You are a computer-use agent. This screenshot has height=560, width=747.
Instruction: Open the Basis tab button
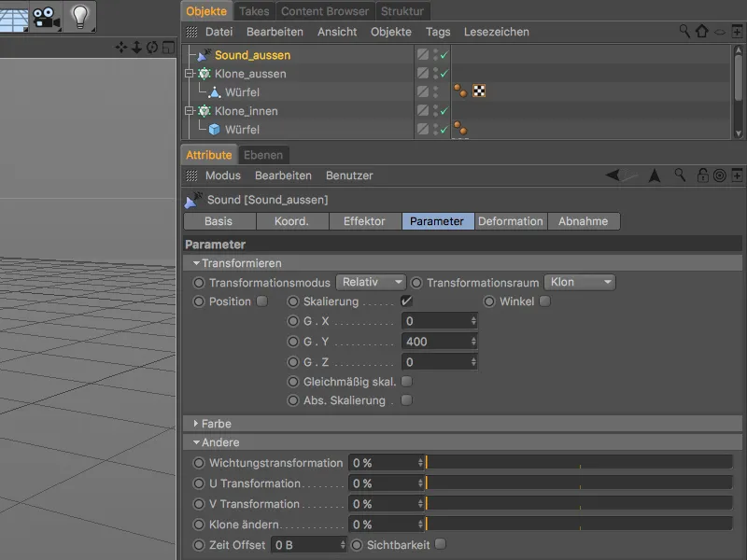218,221
